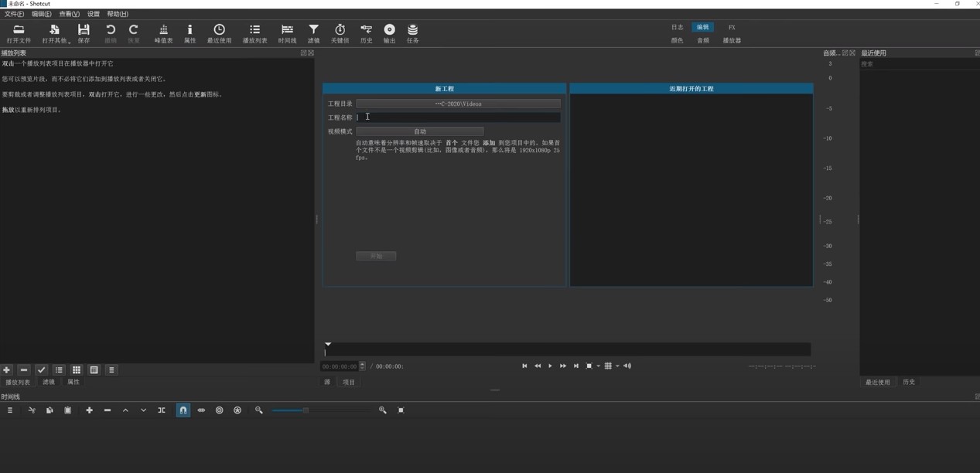
Task: Open the 设置 menu
Action: (x=94, y=14)
